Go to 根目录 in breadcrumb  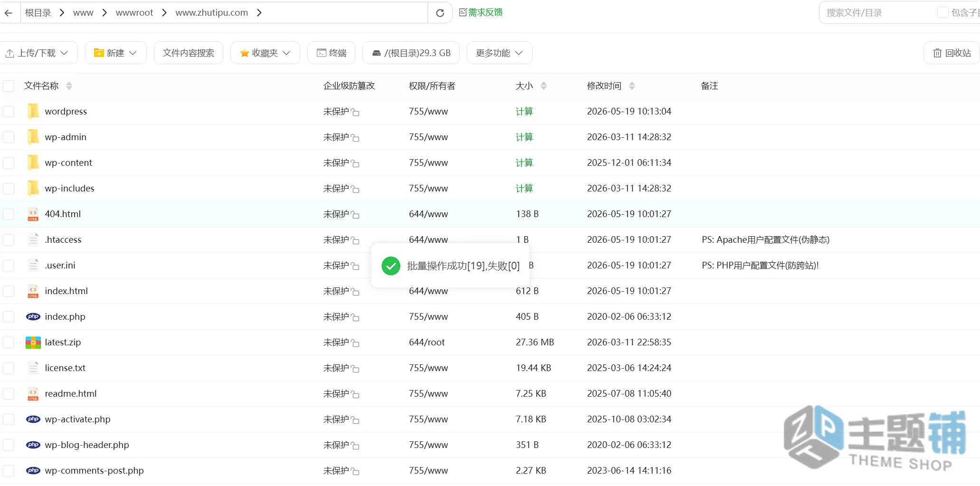(38, 13)
